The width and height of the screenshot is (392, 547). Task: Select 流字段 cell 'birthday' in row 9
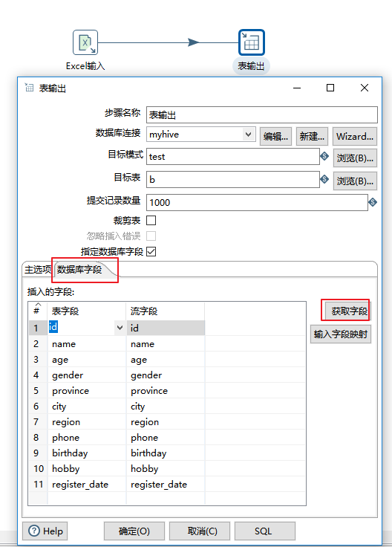tap(166, 453)
